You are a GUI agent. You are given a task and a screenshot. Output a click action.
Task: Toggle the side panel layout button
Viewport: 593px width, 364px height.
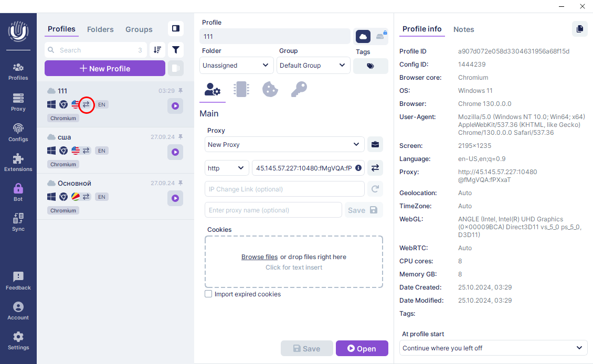[176, 29]
